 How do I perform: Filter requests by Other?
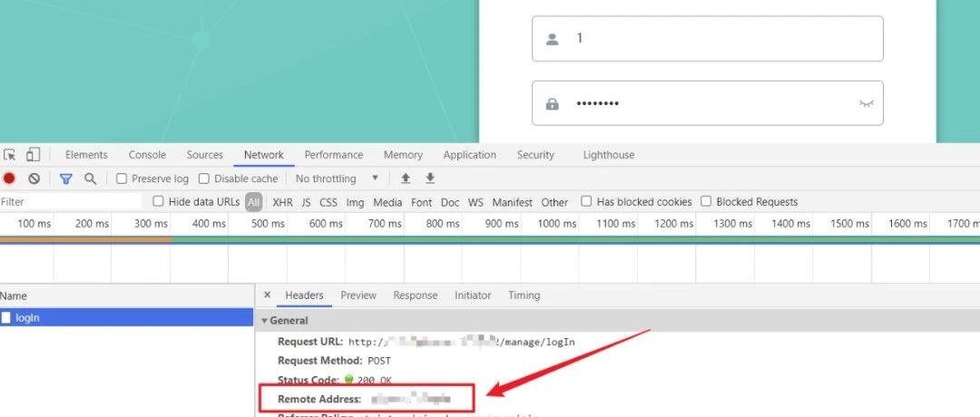coord(554,202)
